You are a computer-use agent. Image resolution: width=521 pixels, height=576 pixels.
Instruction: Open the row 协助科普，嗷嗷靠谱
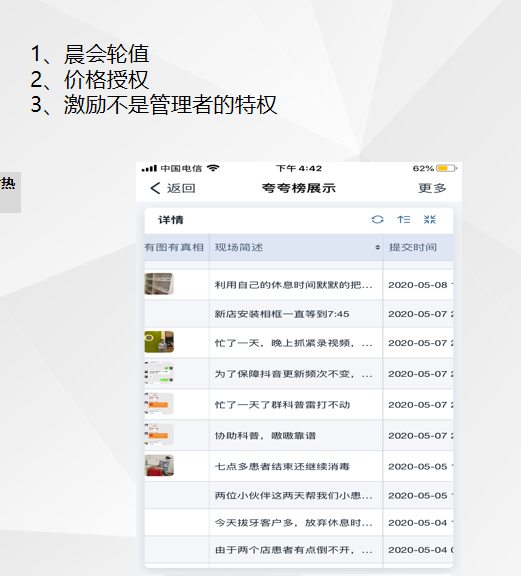click(x=299, y=435)
